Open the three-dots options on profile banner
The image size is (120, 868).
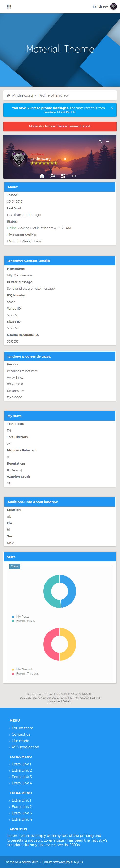pos(108,142)
